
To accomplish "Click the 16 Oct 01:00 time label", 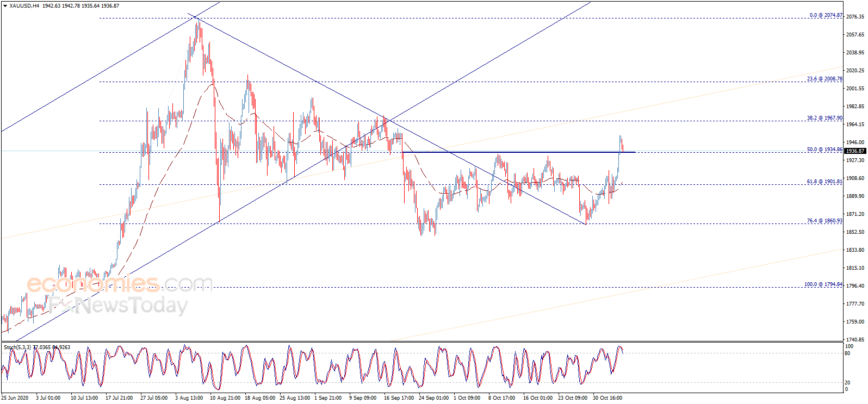I will click(538, 398).
